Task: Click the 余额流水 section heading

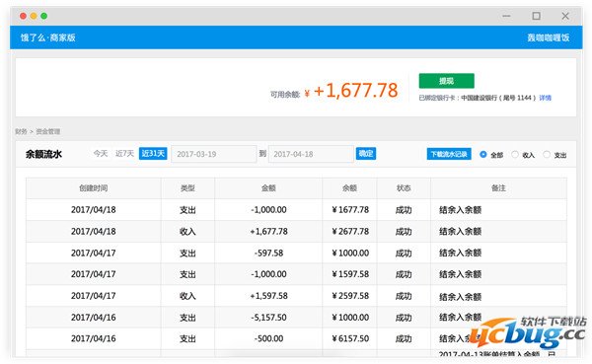Action: click(43, 154)
